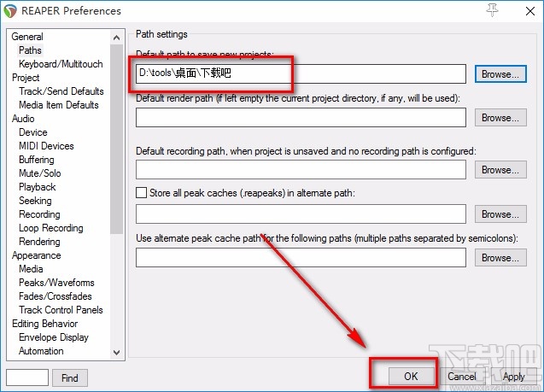The width and height of the screenshot is (544, 392).
Task: Apply the preference changes
Action: tap(513, 377)
